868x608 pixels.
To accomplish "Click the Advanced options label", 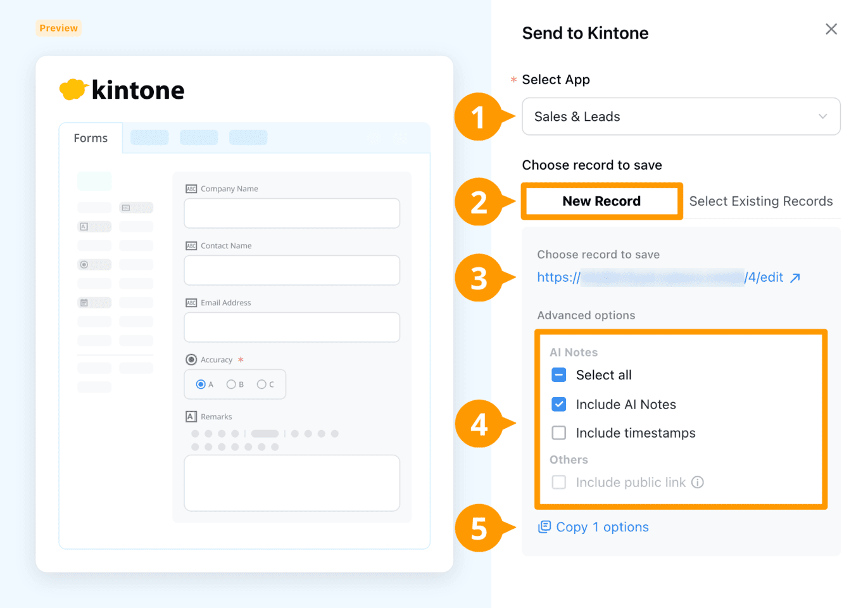I will pyautogui.click(x=586, y=315).
